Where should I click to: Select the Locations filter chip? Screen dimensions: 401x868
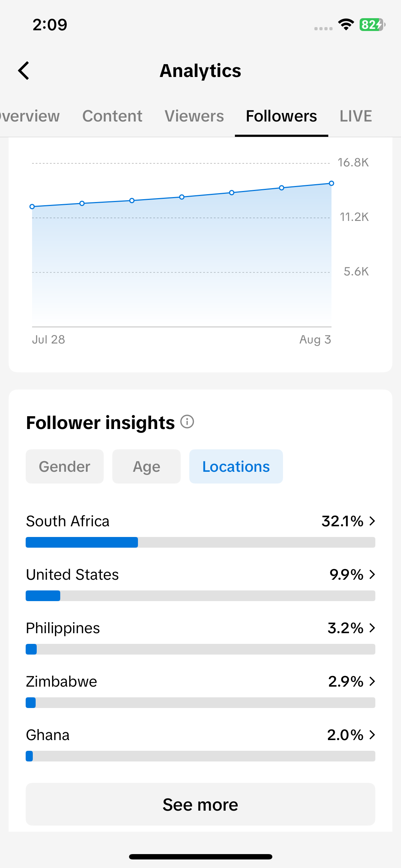tap(236, 466)
